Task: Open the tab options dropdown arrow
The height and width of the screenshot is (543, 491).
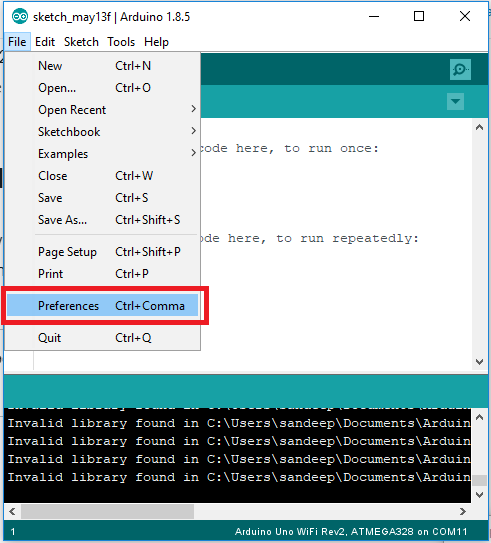Action: coord(455,101)
